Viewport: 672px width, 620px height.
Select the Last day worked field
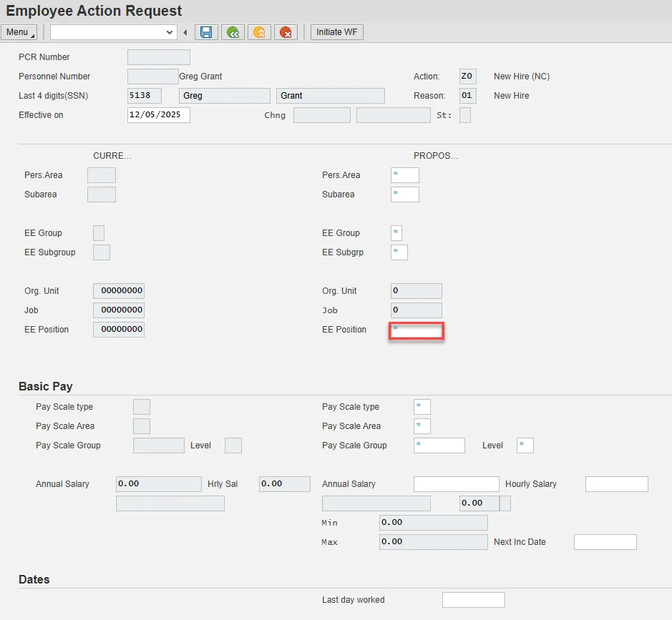(x=473, y=600)
